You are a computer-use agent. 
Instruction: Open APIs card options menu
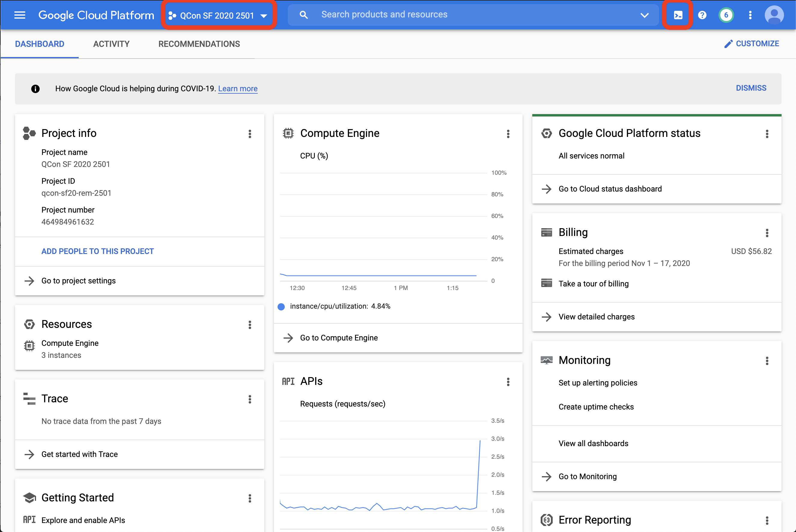(x=508, y=382)
